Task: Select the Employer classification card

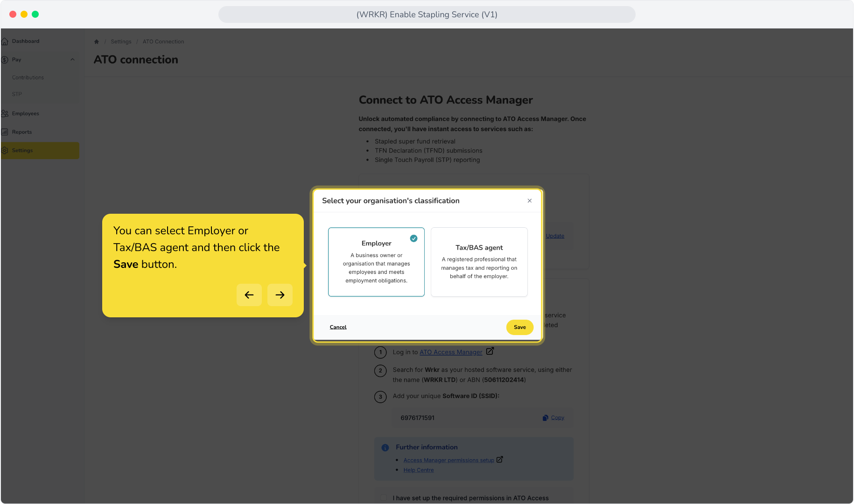Action: click(x=376, y=262)
